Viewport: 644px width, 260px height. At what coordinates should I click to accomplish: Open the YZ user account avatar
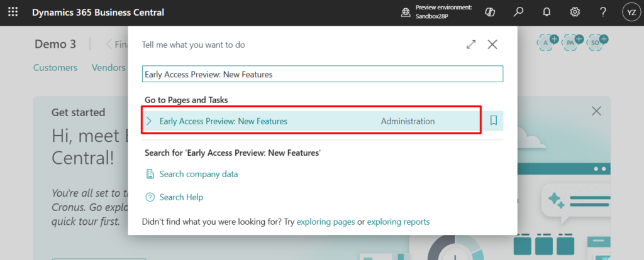pos(630,13)
